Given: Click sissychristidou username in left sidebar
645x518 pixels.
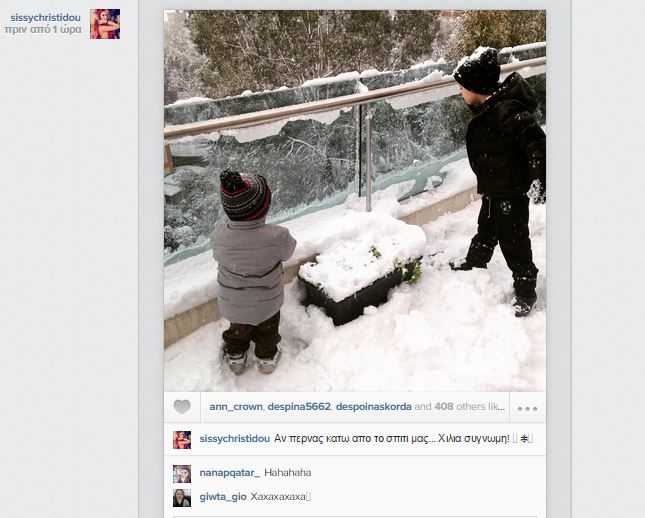Looking at the screenshot, I should (45, 18).
